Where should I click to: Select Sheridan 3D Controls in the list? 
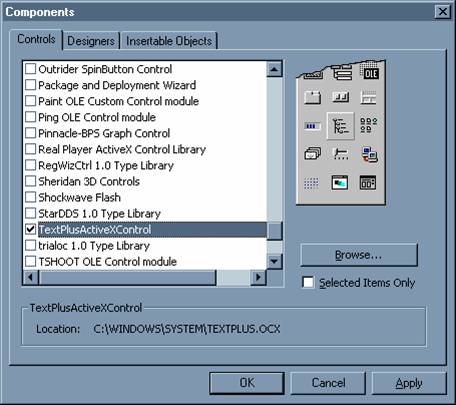(89, 181)
